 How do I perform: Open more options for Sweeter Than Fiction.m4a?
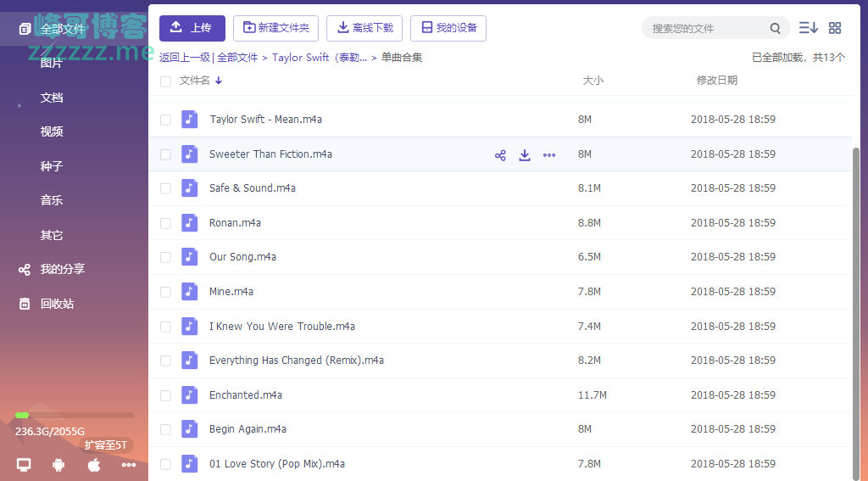click(x=549, y=155)
